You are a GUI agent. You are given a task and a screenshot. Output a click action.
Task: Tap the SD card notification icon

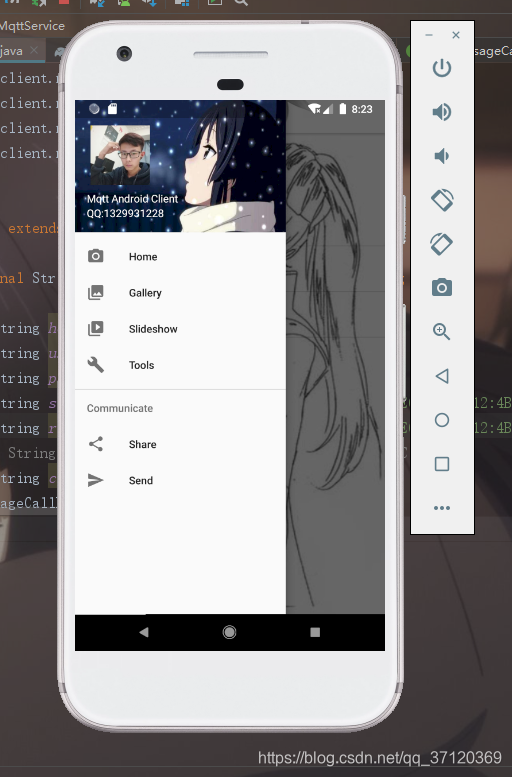(x=113, y=109)
